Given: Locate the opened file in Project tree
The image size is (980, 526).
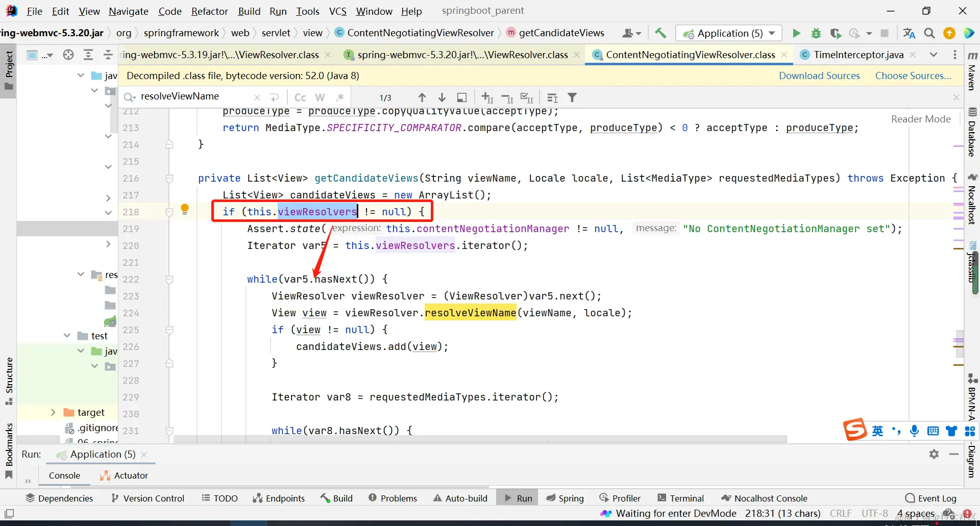Looking at the screenshot, I should tap(68, 55).
